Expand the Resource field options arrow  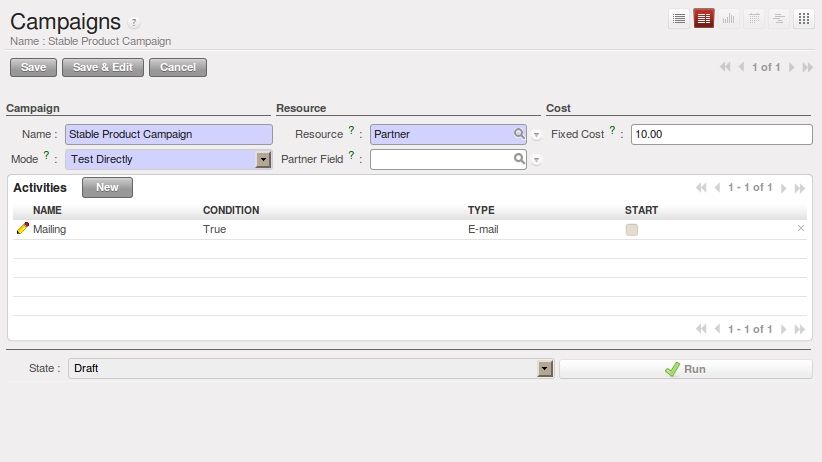click(x=536, y=135)
